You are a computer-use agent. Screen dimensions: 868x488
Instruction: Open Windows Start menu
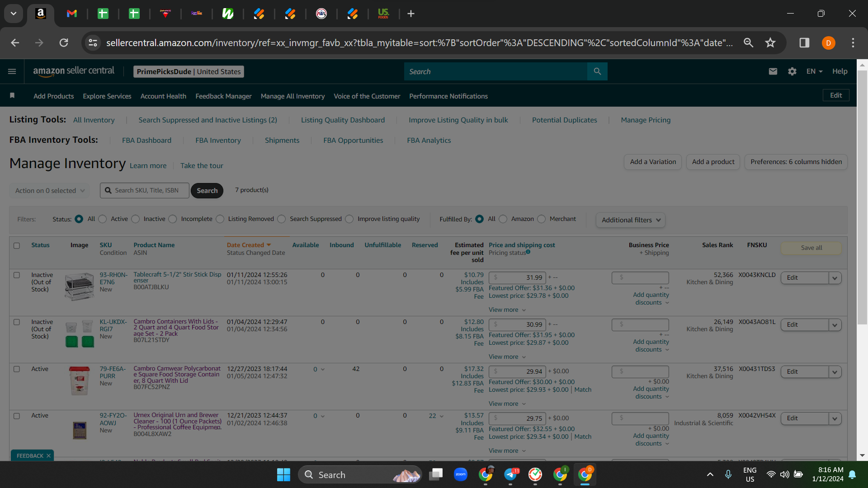coord(283,475)
